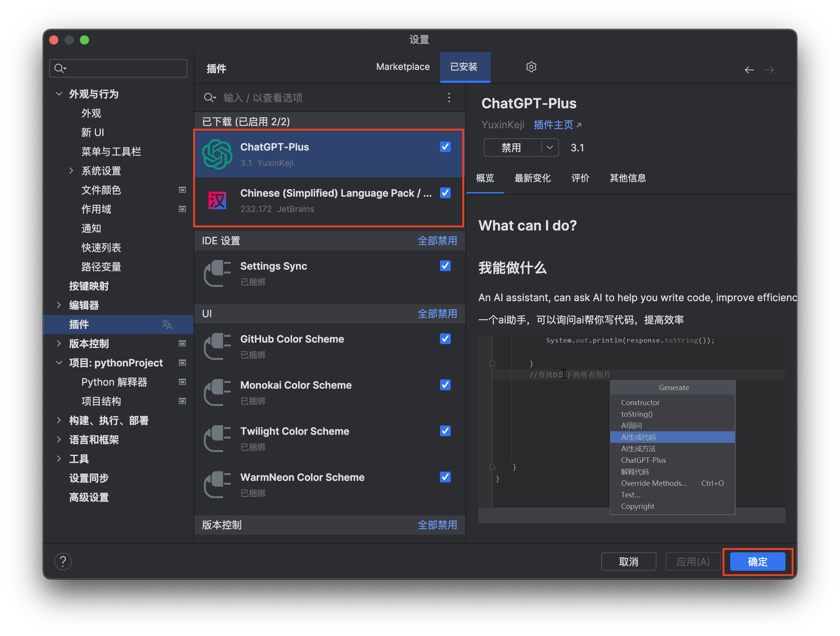Open the plugins gear settings icon
Screen dimensions: 840x636
[x=531, y=67]
